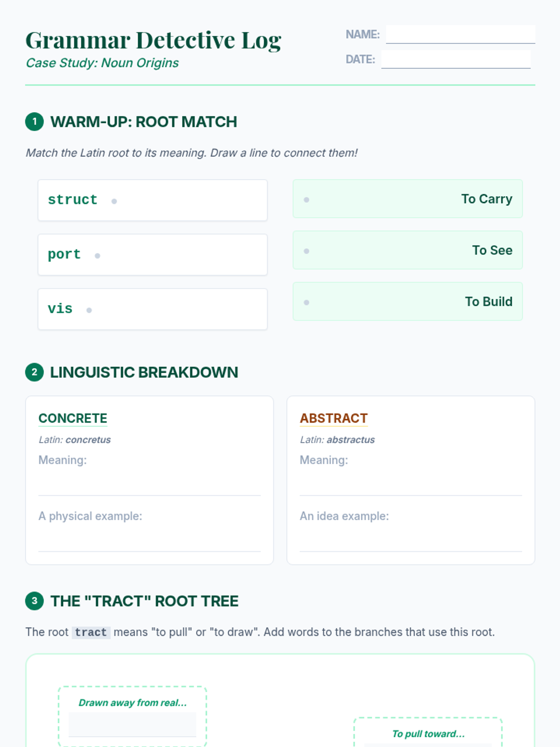Click the tract root code label
The image size is (560, 747).
[x=91, y=633]
